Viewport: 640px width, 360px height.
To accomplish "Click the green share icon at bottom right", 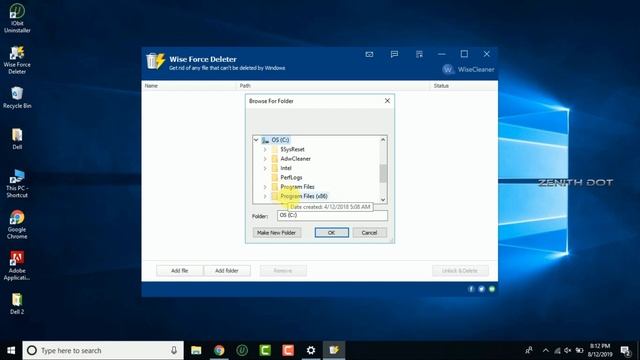I will pos(492,289).
